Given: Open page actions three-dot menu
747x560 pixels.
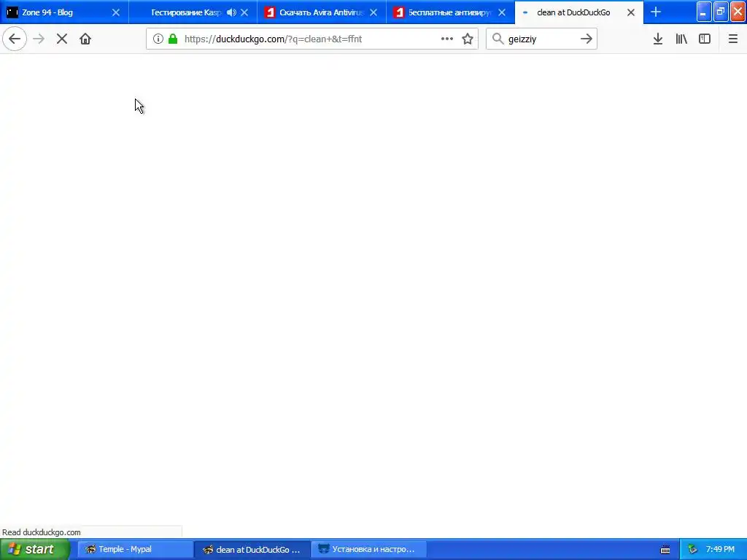Looking at the screenshot, I should 447,39.
